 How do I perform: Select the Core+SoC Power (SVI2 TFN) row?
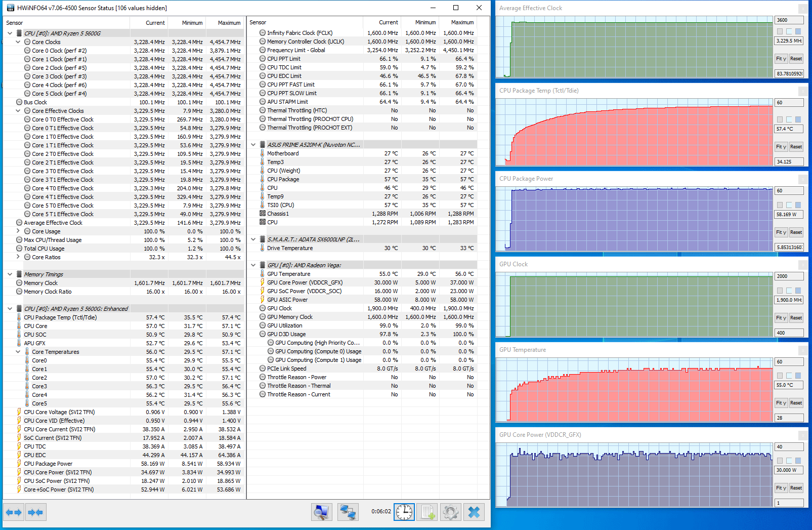click(123, 490)
